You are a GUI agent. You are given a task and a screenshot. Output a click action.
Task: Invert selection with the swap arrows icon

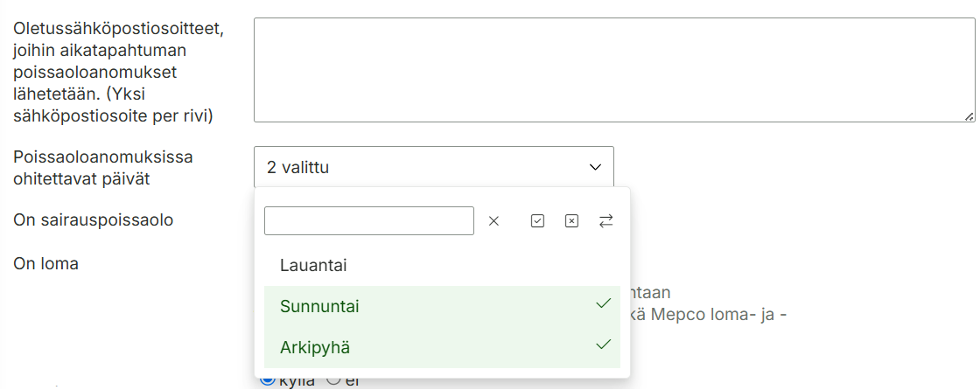(606, 221)
